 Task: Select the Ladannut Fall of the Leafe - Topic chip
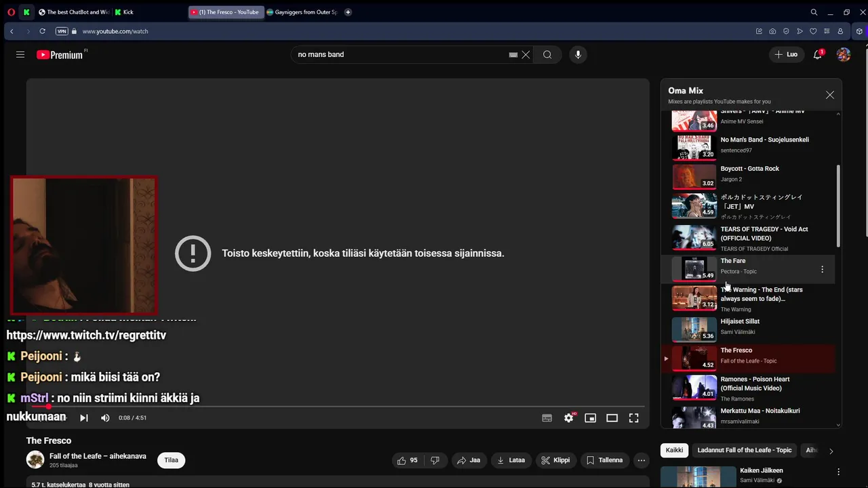(745, 450)
